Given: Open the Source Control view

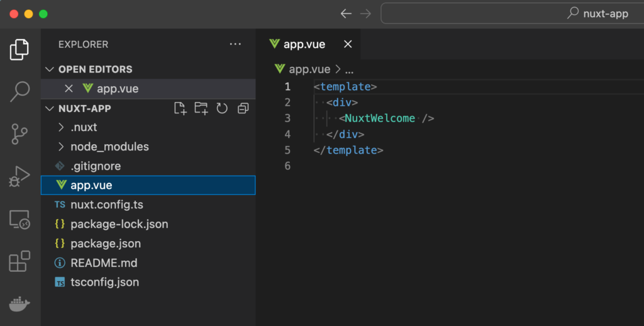Looking at the screenshot, I should 19,133.
